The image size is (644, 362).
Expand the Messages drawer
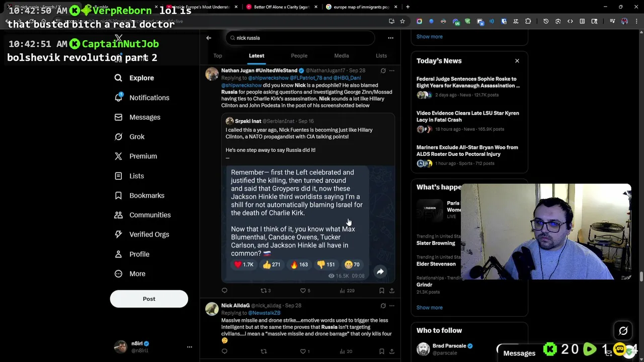click(x=519, y=353)
